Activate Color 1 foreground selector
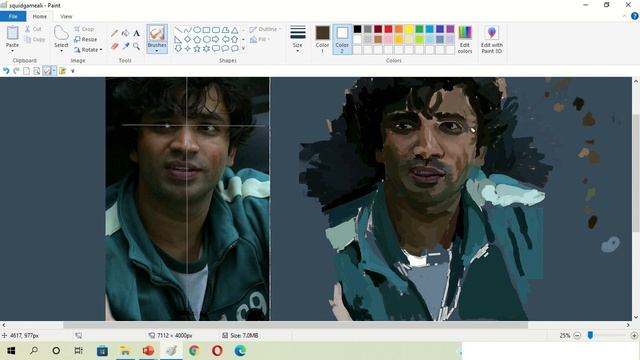Screen dimensions: 640x360 322,40
